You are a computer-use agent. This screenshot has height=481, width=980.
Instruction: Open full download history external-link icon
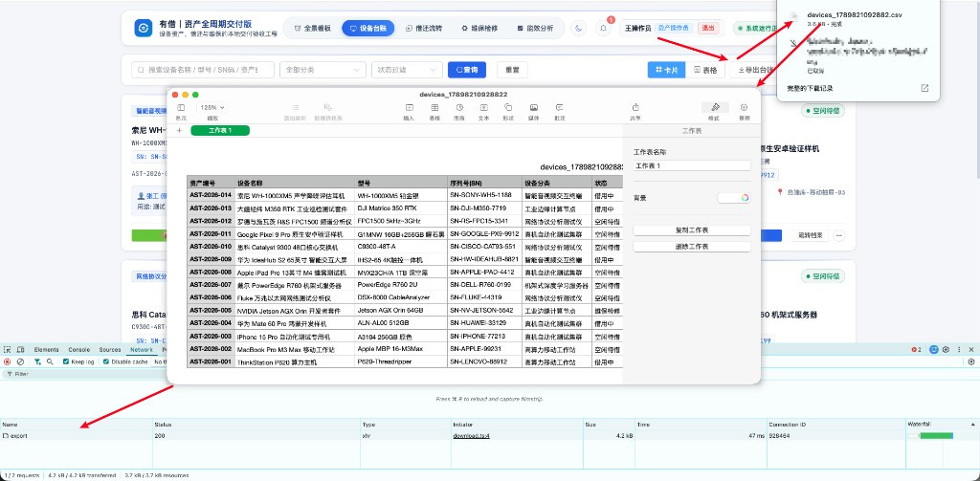point(924,88)
